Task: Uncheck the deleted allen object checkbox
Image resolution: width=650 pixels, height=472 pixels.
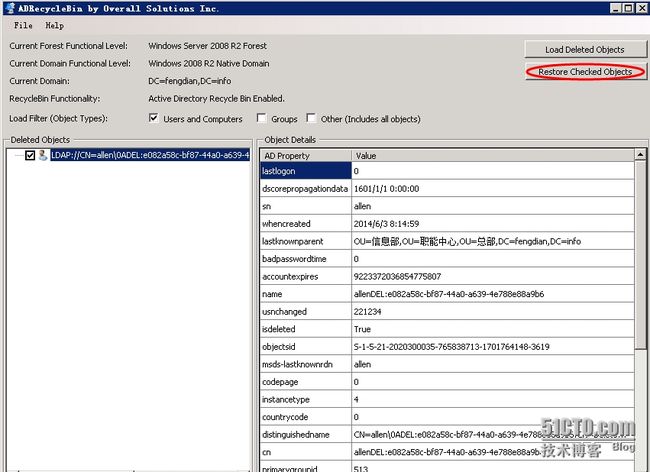Action: tap(30, 155)
